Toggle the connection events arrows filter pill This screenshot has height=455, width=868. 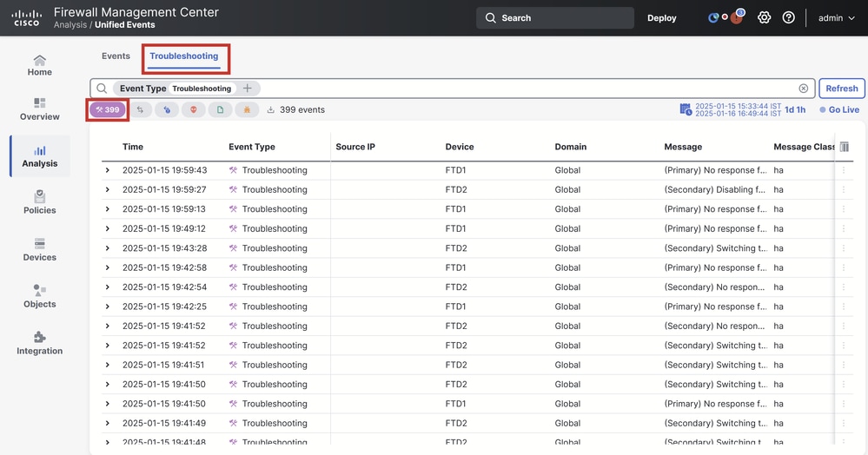(x=140, y=109)
